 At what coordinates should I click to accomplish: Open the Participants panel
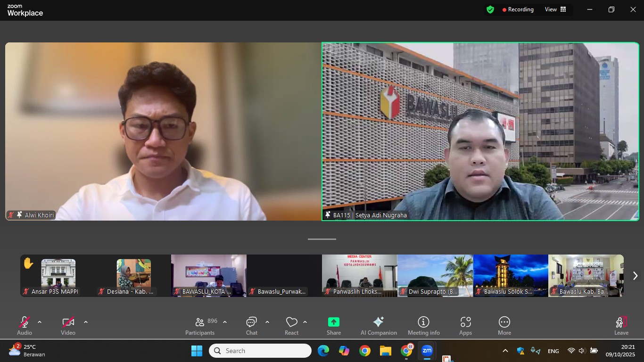pyautogui.click(x=200, y=326)
